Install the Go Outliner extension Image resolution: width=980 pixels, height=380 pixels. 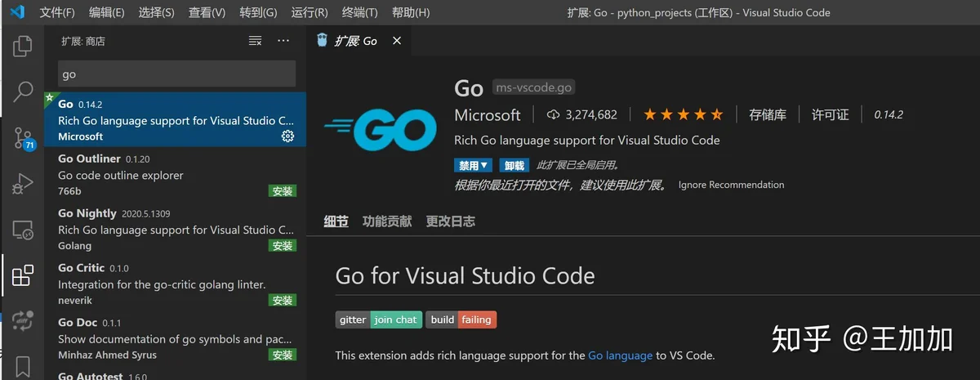click(283, 191)
